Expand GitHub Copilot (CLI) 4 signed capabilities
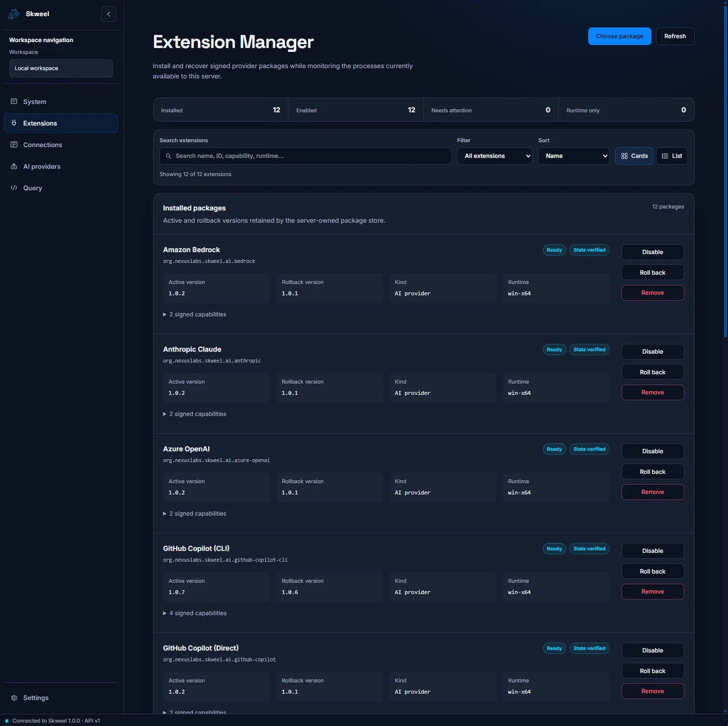Image resolution: width=728 pixels, height=726 pixels. pos(194,613)
